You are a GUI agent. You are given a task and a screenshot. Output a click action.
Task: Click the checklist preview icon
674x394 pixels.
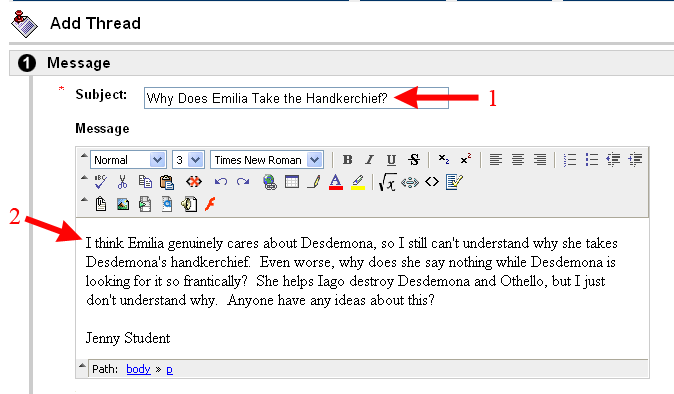point(454,182)
